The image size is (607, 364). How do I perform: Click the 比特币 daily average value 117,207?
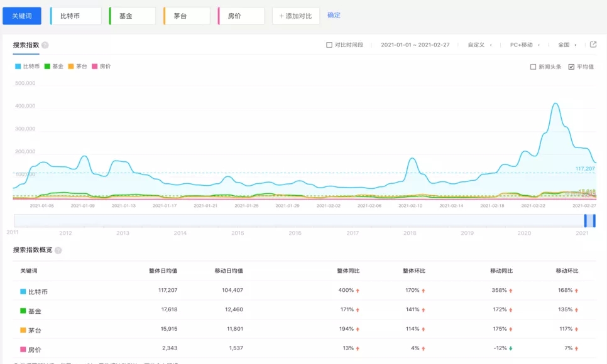(168, 290)
